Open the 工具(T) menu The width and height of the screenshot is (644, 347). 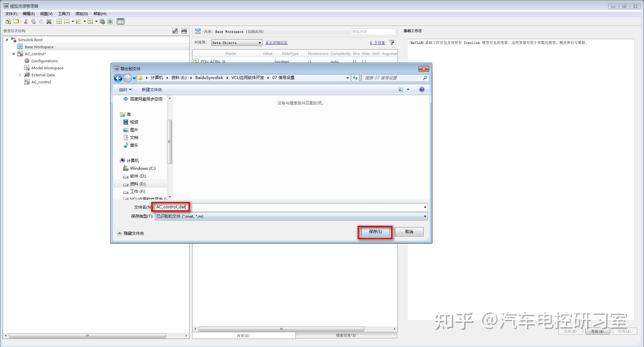pyautogui.click(x=63, y=14)
